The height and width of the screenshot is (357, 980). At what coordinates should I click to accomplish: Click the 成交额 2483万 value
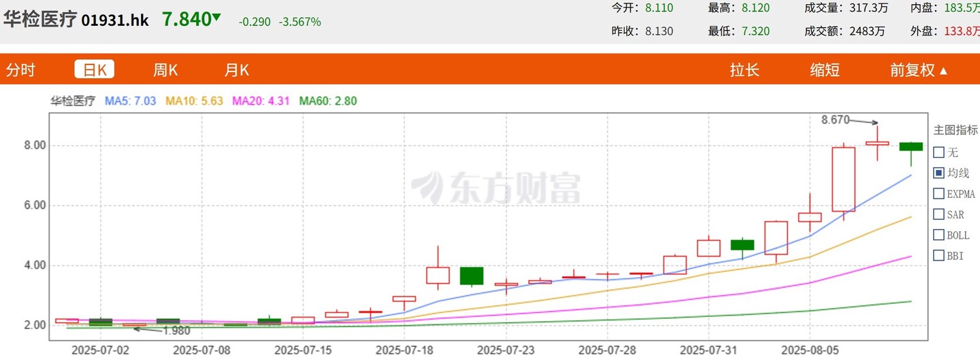tap(866, 31)
